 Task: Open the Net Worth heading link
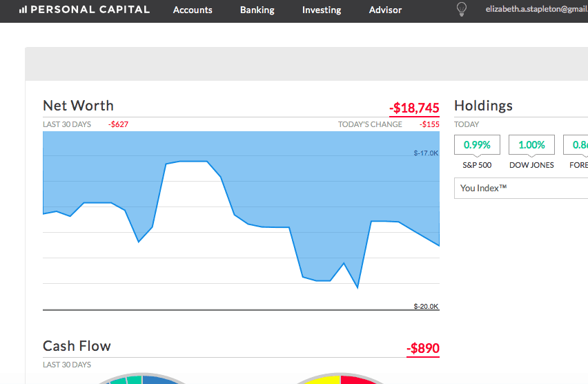click(x=78, y=106)
